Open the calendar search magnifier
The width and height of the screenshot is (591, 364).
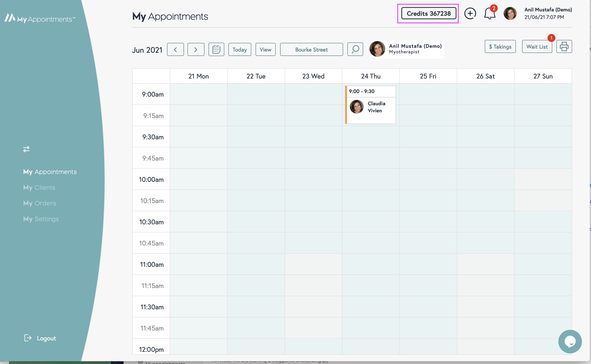pos(355,49)
